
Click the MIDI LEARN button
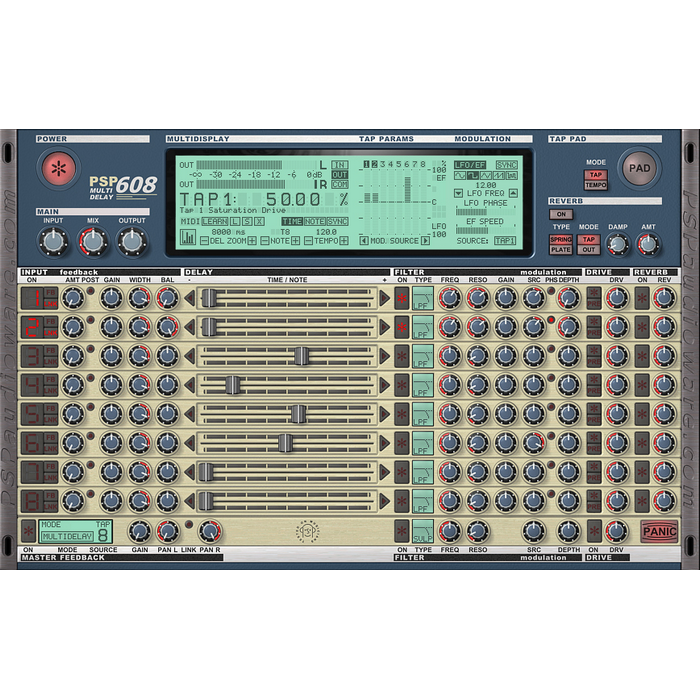[214, 221]
